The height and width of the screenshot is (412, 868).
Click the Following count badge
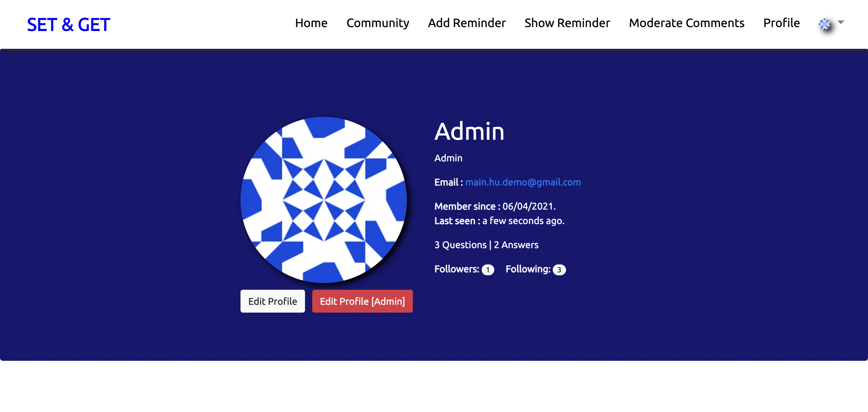(559, 270)
